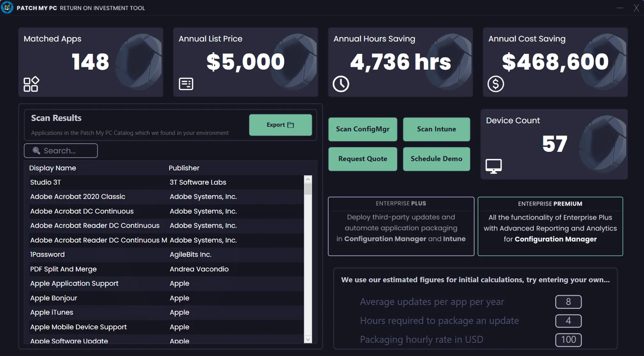
Task: Focus the Search field in Scan Results
Action: [x=61, y=151]
